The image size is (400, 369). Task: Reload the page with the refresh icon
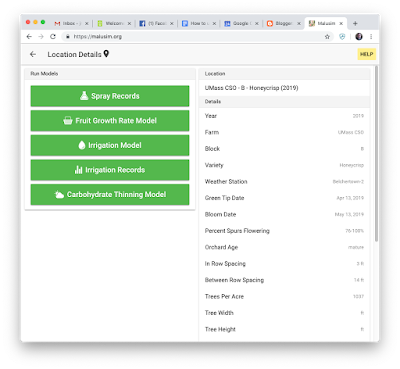(53, 37)
